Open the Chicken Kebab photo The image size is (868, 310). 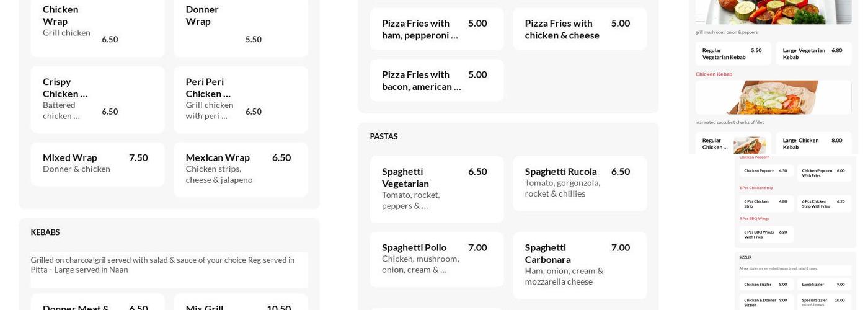[x=773, y=97]
